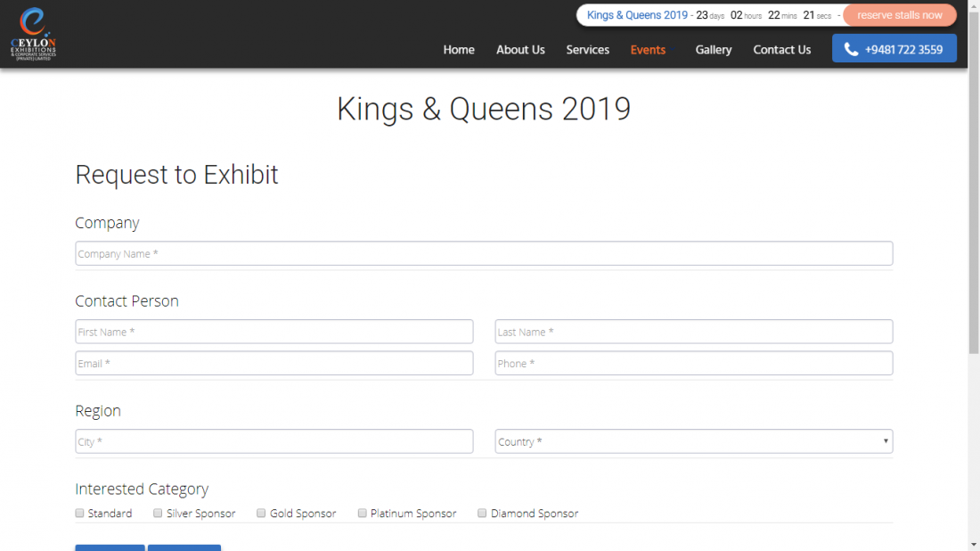Focus the Phone input field

tap(694, 364)
